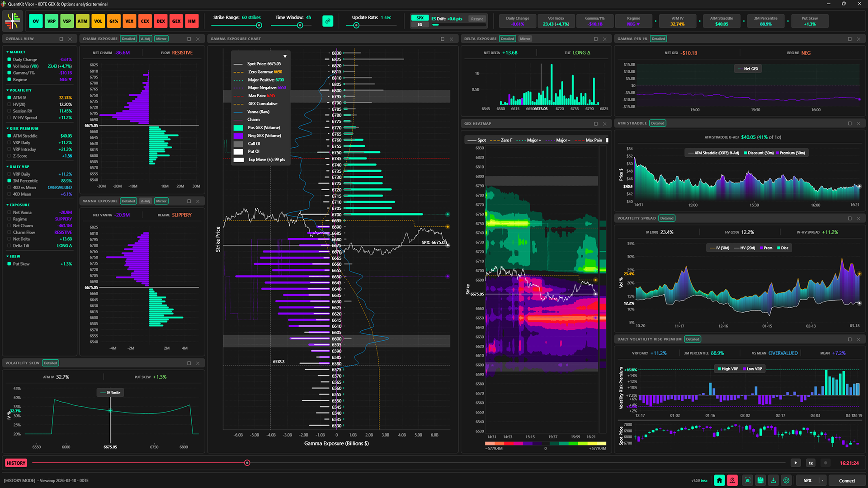Click the red history clock icon

pyautogui.click(x=732, y=480)
